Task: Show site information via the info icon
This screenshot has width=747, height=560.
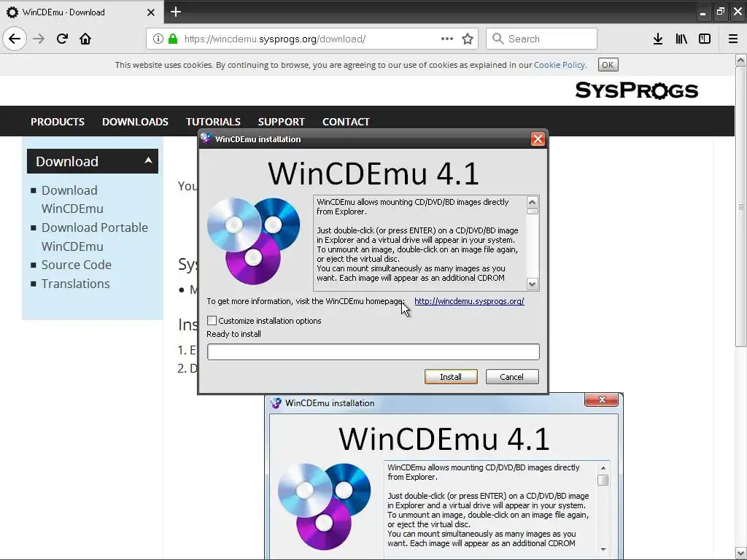Action: click(158, 39)
